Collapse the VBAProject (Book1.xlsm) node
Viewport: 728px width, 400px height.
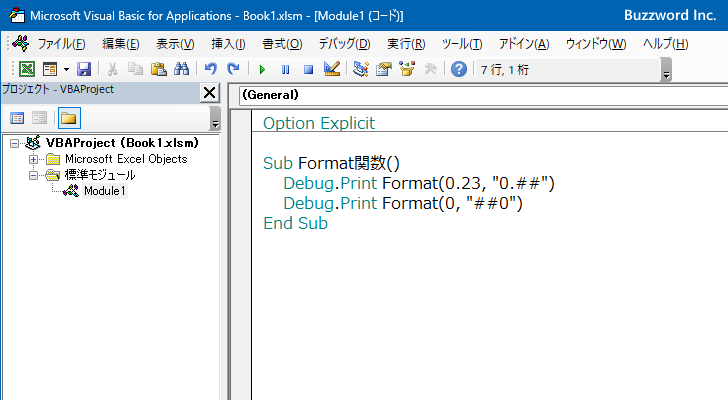click(14, 143)
